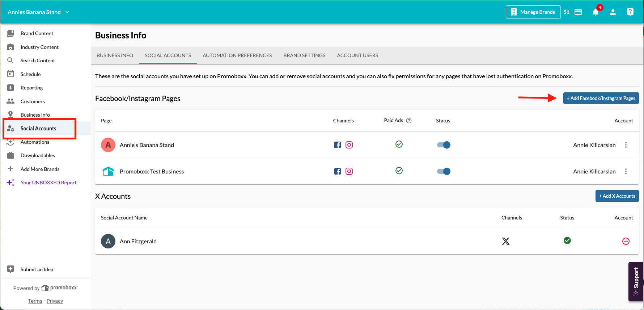Open more options for Annie's Banana Stand row
The height and width of the screenshot is (310, 644).
[626, 145]
